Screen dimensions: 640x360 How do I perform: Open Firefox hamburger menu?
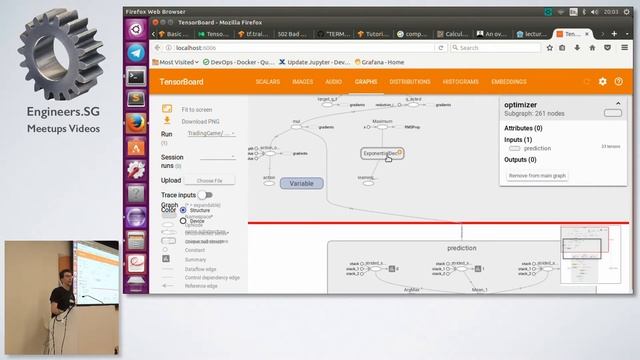624,48
